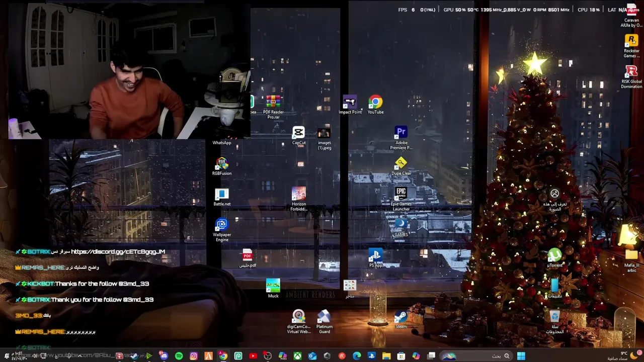Open Horizon Forbidden West game icon

(299, 200)
